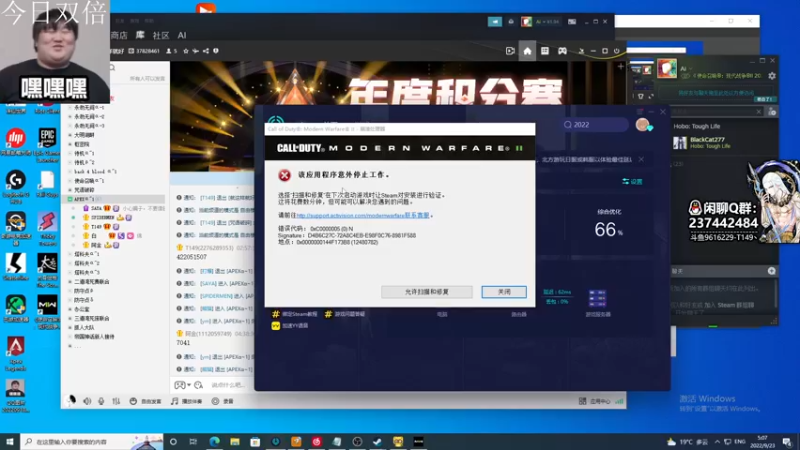
Task: Click the 播放伴奏 music button
Action: [187, 402]
